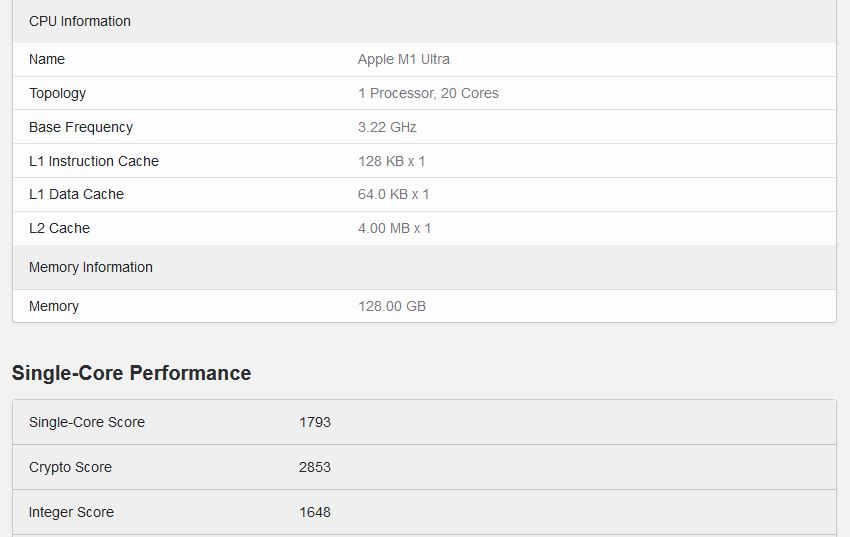This screenshot has height=537, width=850.
Task: Select the 3.22 GHz frequency value
Action: pos(387,127)
